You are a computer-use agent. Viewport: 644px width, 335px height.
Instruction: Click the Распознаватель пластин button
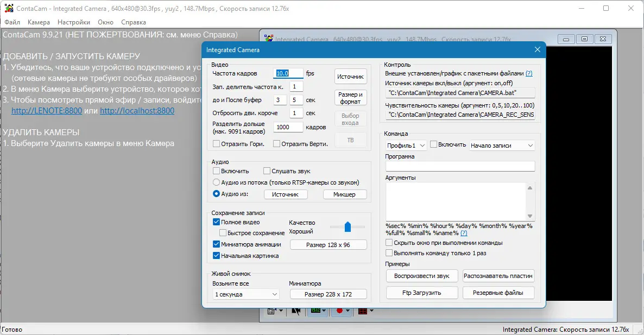pyautogui.click(x=498, y=276)
